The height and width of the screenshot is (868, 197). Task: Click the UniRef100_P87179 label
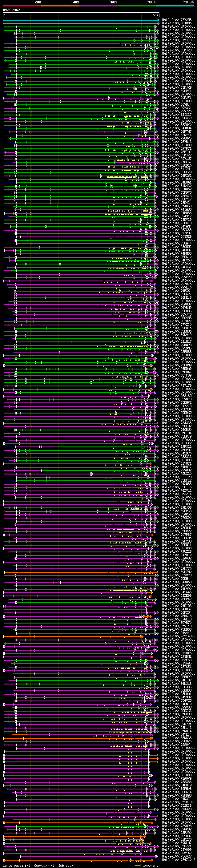(177, 386)
